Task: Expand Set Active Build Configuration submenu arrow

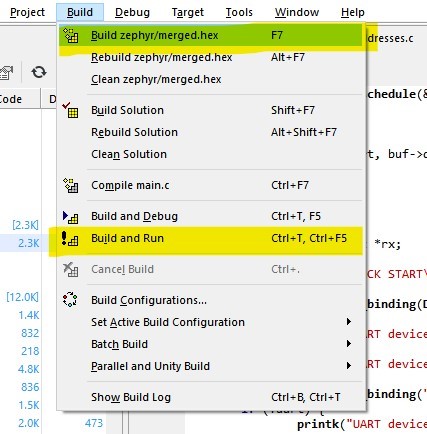Action: pyautogui.click(x=349, y=322)
